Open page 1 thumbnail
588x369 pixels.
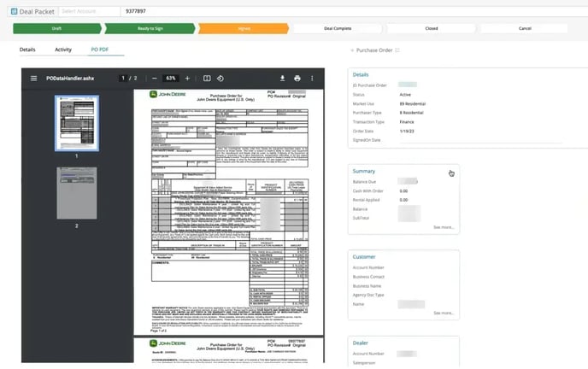[x=77, y=123]
